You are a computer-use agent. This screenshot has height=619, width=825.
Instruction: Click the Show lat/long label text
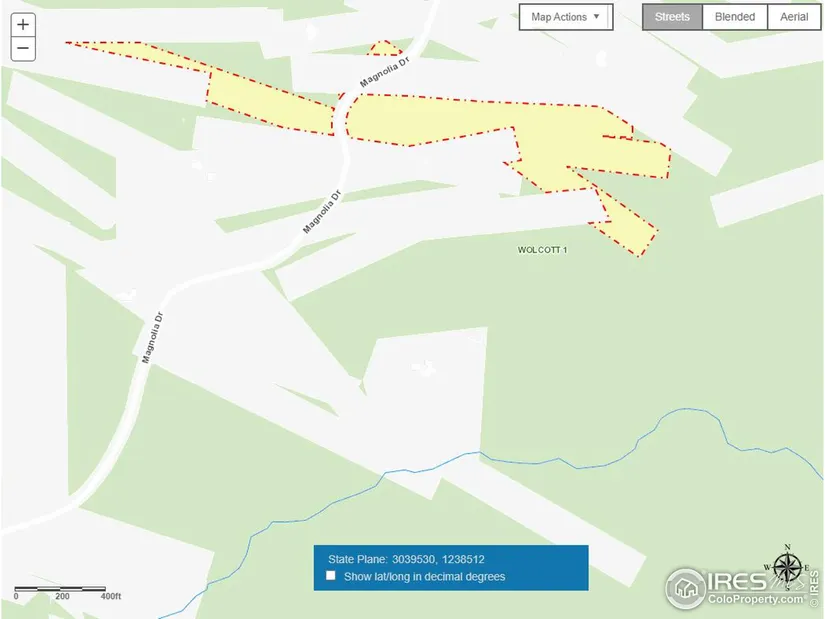[424, 576]
